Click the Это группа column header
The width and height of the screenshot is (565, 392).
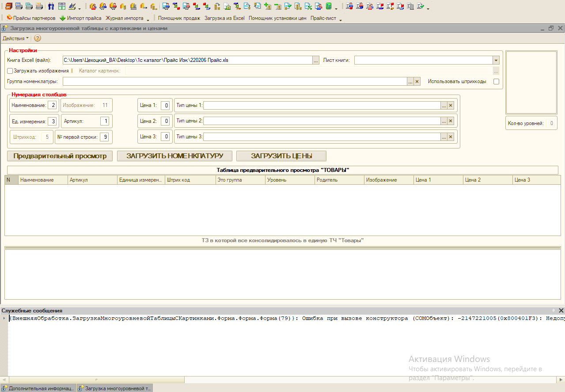pos(241,180)
